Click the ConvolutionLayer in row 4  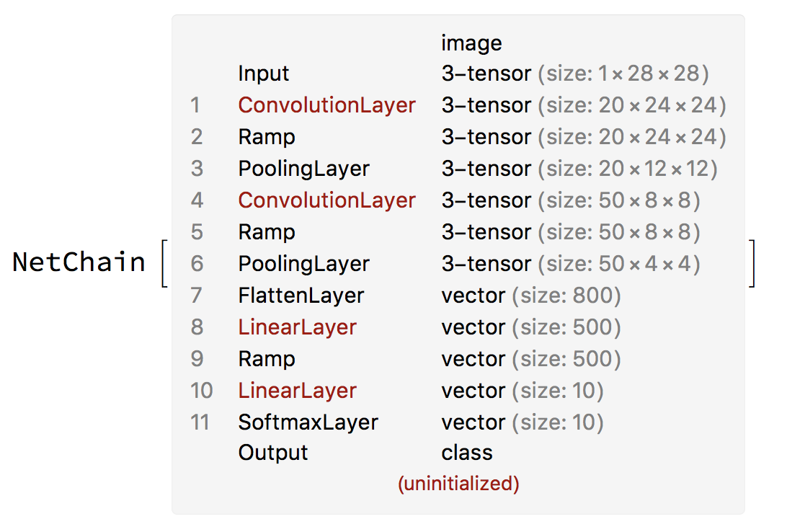click(326, 200)
